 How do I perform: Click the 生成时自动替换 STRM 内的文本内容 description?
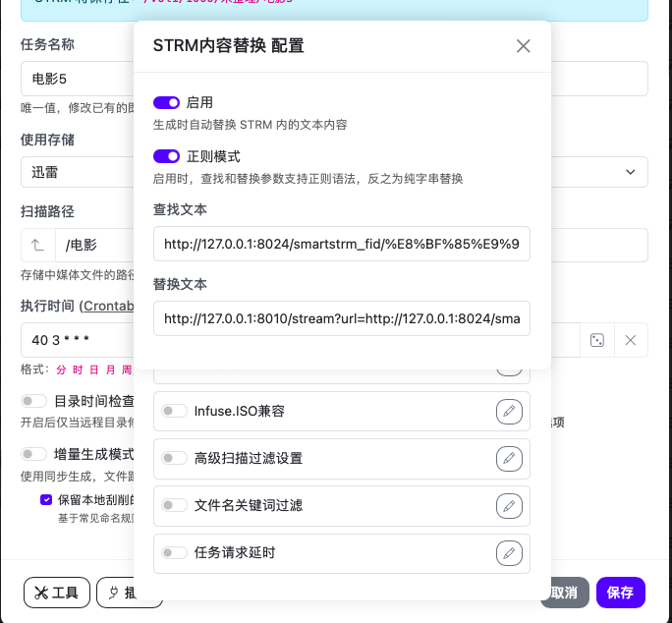click(x=250, y=125)
